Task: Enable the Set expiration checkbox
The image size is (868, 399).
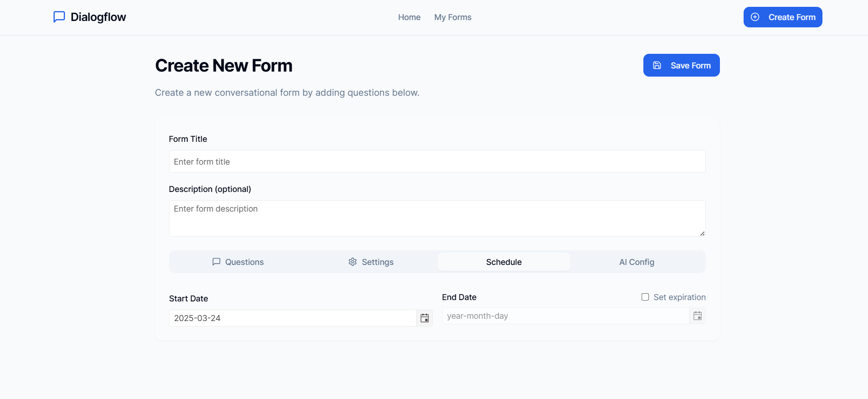Action: (x=645, y=297)
